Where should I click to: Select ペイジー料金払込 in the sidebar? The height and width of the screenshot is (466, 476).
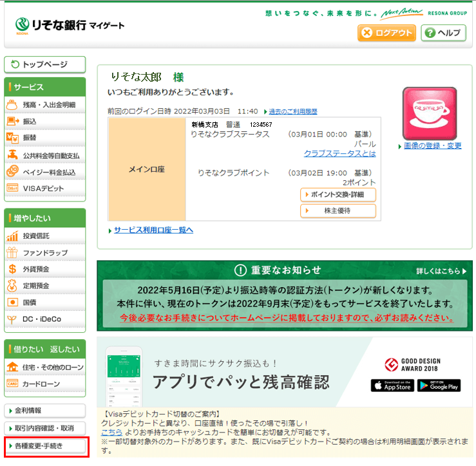pos(45,172)
